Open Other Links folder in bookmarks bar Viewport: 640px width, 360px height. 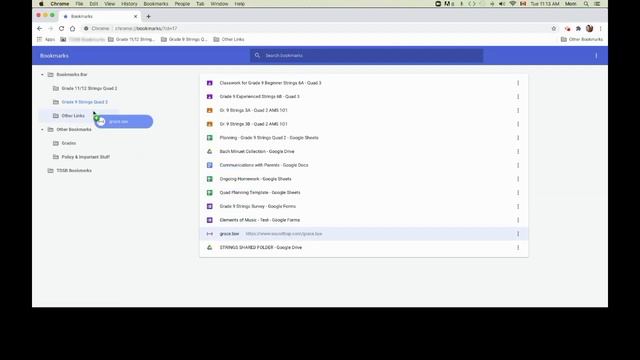coord(229,39)
